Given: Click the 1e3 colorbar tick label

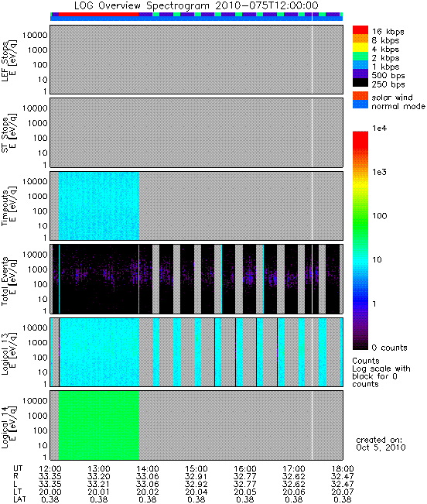Looking at the screenshot, I should pyautogui.click(x=380, y=172).
